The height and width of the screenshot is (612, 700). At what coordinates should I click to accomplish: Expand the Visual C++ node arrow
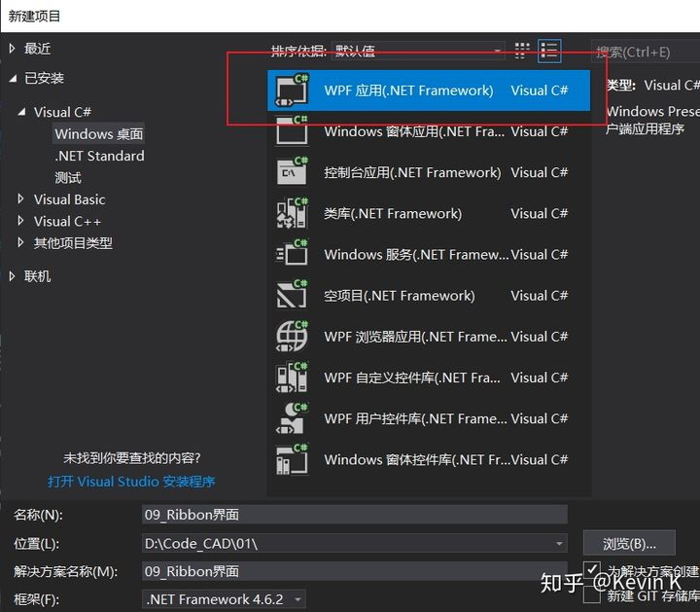(20, 221)
